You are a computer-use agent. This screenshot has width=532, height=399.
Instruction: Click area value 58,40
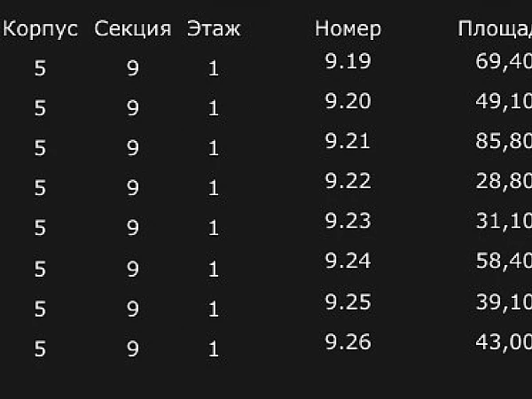coord(503,262)
